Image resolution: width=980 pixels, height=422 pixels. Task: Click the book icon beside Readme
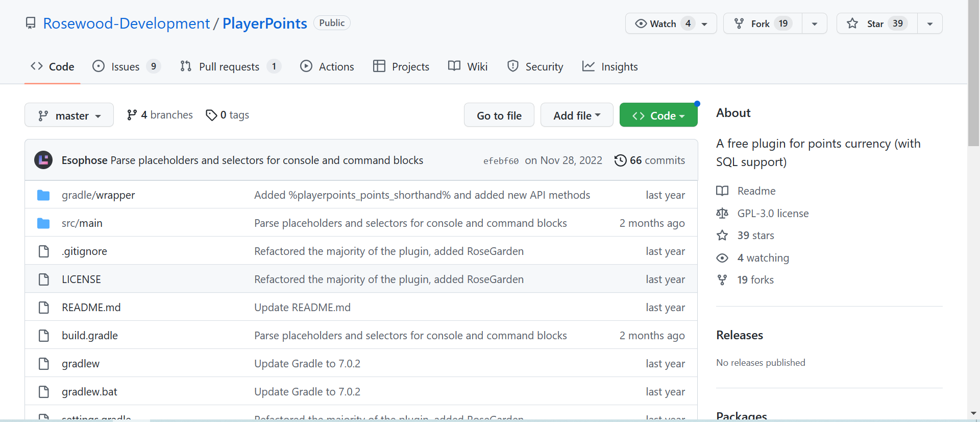(x=722, y=191)
